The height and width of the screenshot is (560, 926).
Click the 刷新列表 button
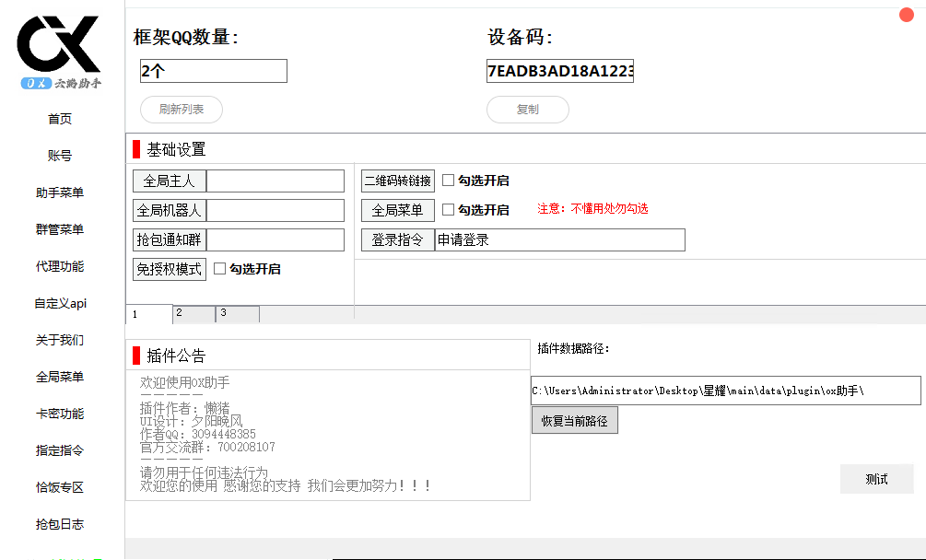point(181,110)
